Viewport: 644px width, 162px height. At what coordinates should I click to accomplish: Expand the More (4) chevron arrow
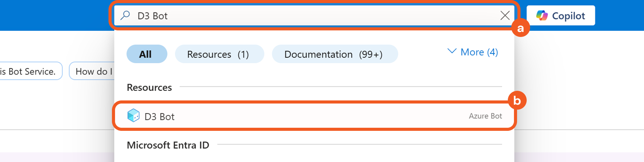[452, 51]
